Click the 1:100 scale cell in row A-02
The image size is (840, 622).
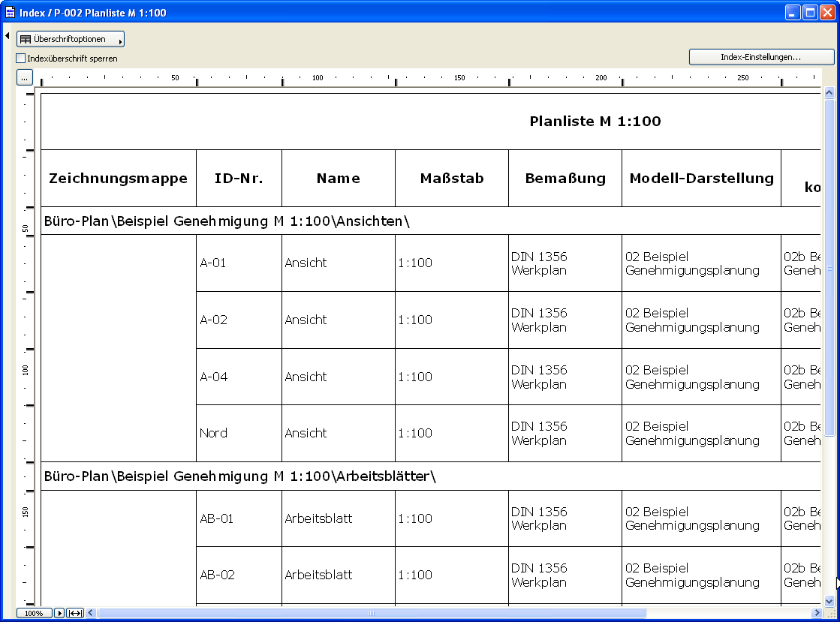pos(452,320)
